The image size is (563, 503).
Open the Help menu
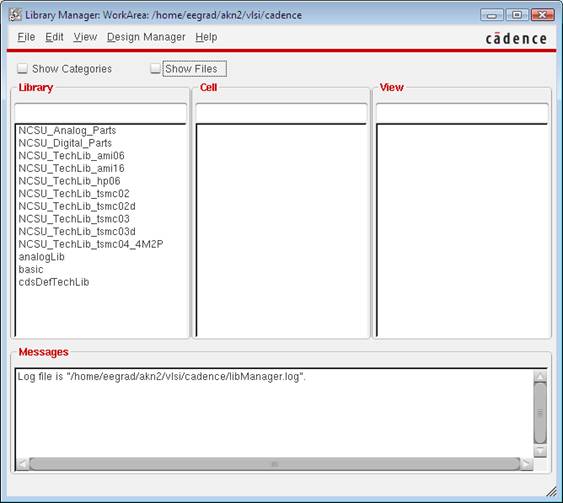pyautogui.click(x=206, y=37)
